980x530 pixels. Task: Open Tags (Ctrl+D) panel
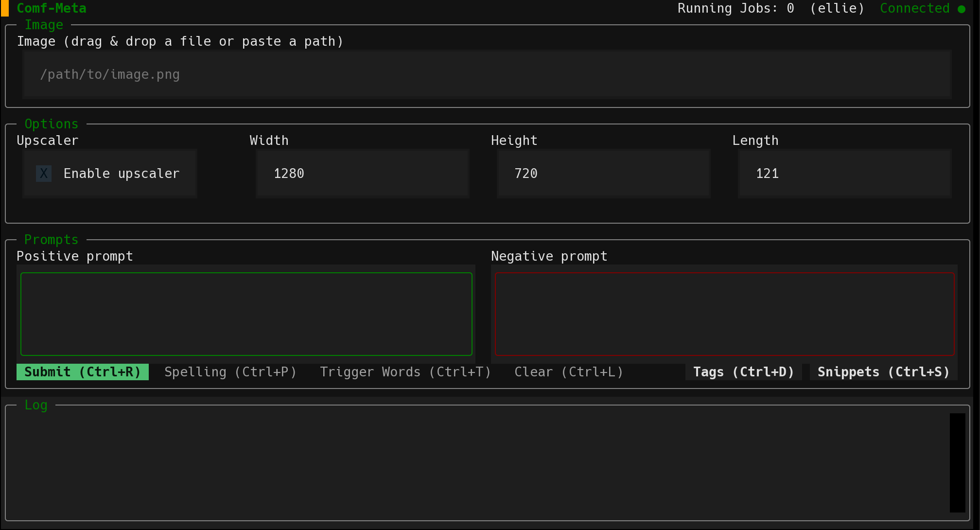click(744, 372)
